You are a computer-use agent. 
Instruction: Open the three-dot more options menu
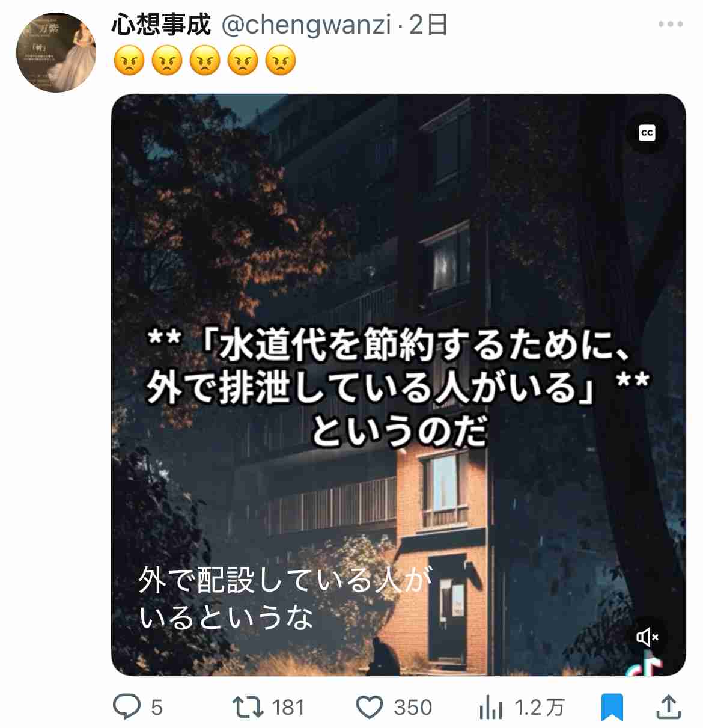(670, 25)
